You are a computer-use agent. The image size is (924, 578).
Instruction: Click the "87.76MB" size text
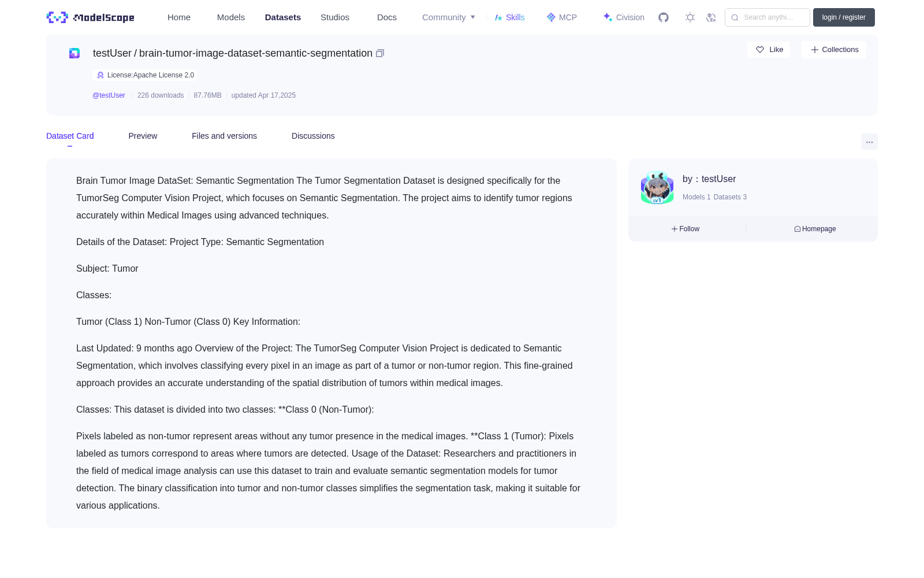click(x=207, y=95)
